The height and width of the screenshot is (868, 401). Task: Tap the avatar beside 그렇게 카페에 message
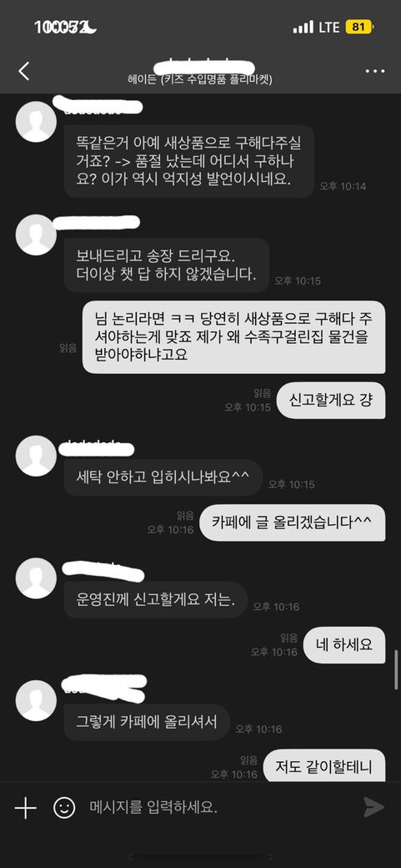(x=36, y=700)
